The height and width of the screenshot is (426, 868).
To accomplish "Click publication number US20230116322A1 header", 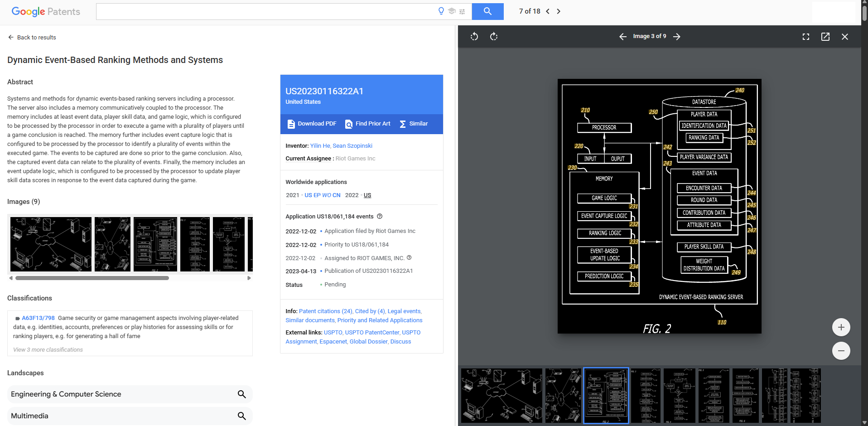I will tap(324, 91).
